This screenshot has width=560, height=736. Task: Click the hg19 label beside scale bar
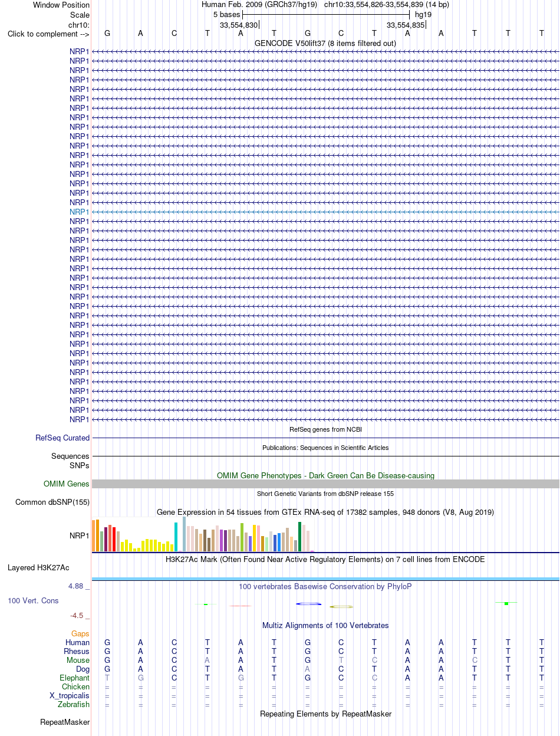point(423,14)
